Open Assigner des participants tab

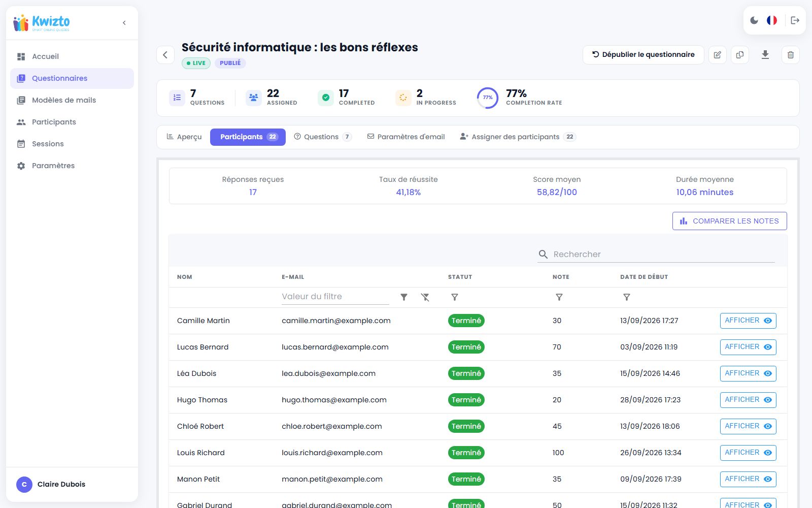(518, 137)
